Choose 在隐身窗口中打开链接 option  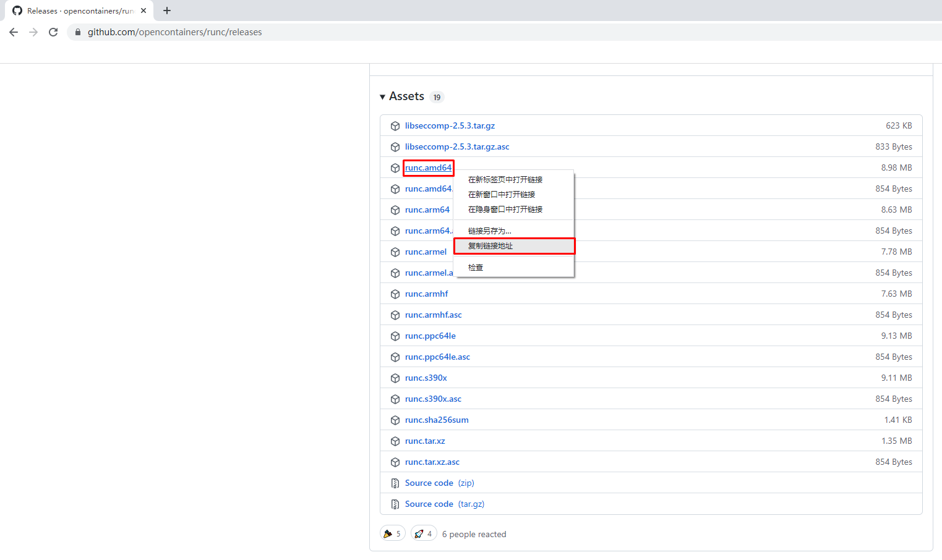(505, 210)
